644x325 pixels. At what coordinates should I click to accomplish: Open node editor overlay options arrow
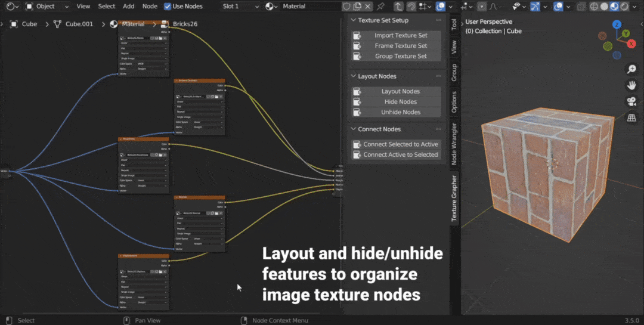[x=451, y=6]
